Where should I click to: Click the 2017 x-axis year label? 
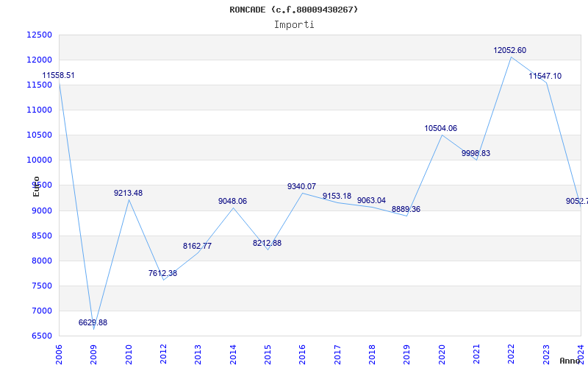tap(337, 355)
